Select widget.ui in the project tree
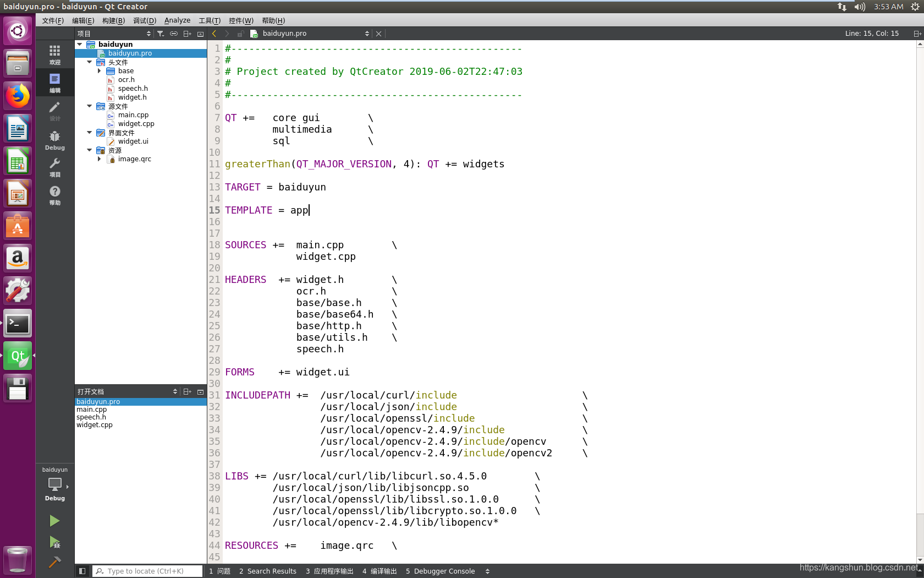The height and width of the screenshot is (578, 924). [133, 141]
